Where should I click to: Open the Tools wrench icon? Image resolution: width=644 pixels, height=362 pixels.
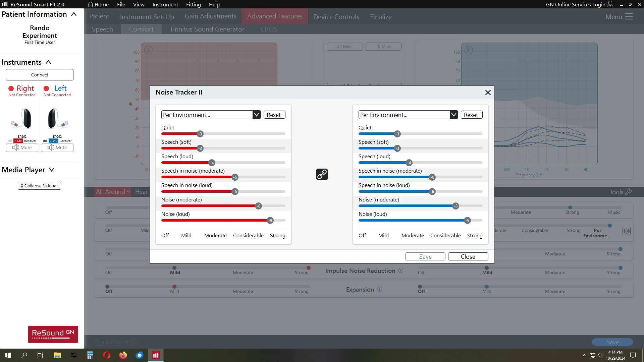coord(629,191)
